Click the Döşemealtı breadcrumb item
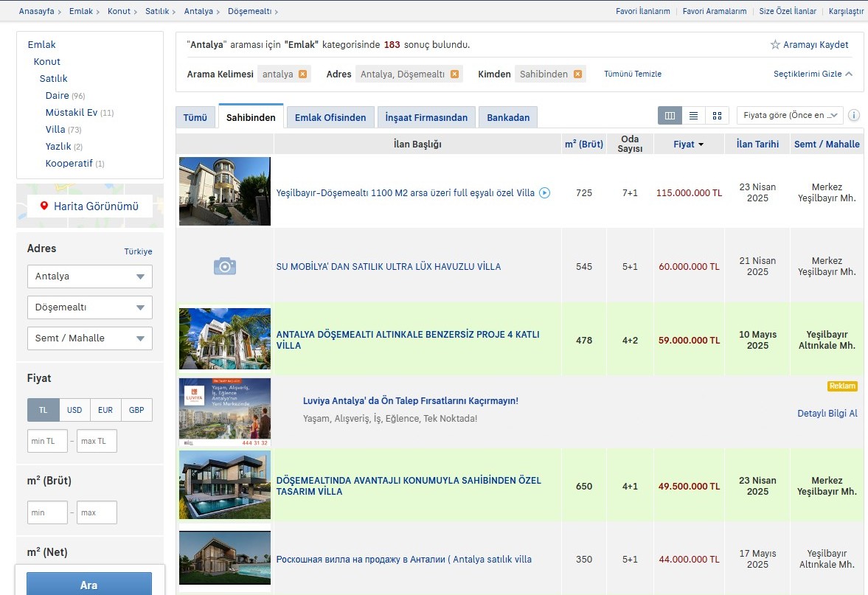This screenshot has height=595, width=868. (250, 11)
